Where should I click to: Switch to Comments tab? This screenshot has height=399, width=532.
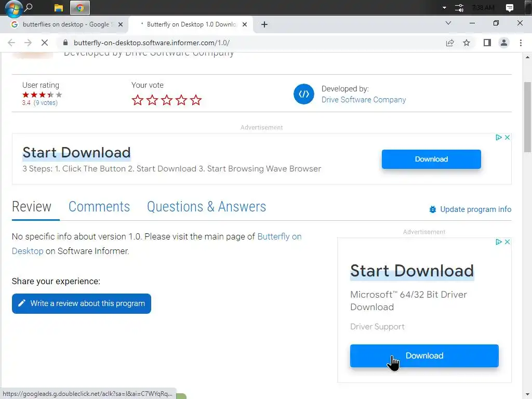[99, 207]
